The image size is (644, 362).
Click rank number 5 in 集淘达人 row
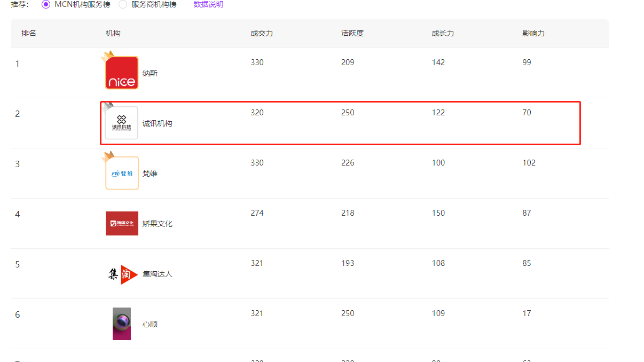coord(18,265)
